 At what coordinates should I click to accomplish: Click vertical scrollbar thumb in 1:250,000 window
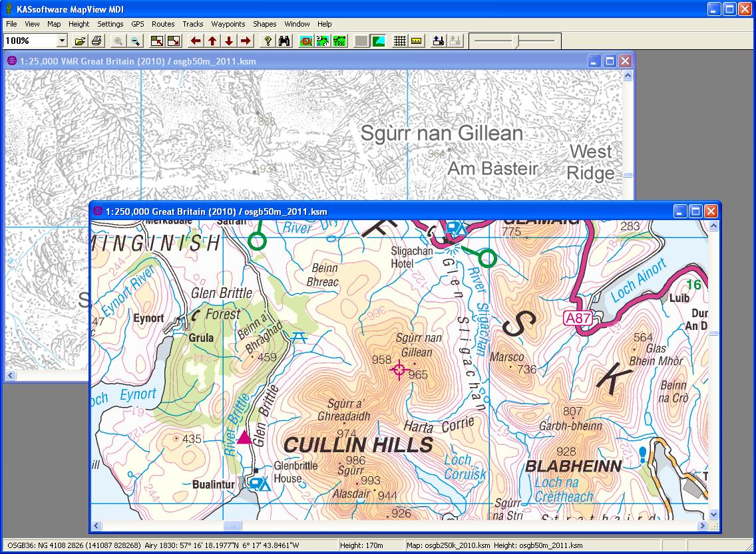tap(713, 333)
